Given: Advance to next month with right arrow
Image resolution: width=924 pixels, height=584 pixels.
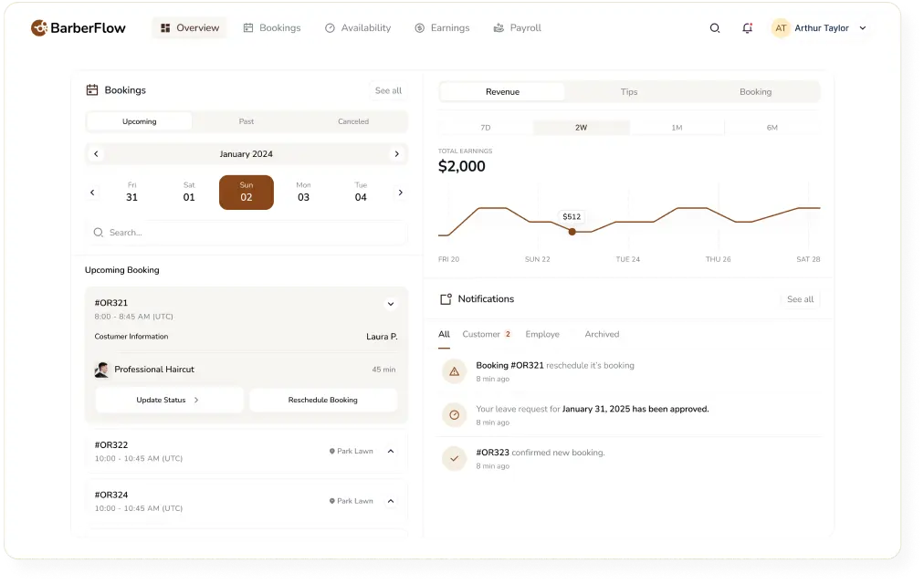Looking at the screenshot, I should click(x=396, y=154).
